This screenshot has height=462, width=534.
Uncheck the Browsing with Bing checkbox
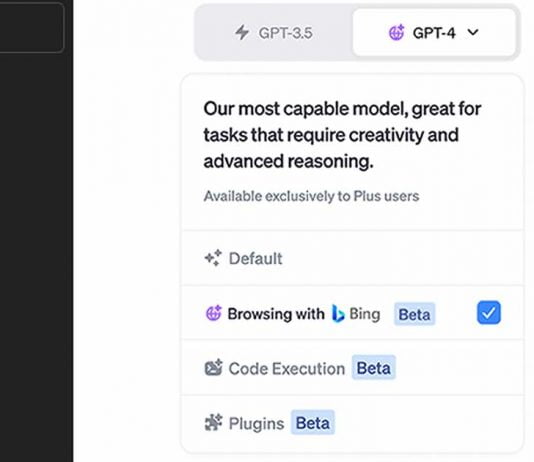(x=489, y=313)
